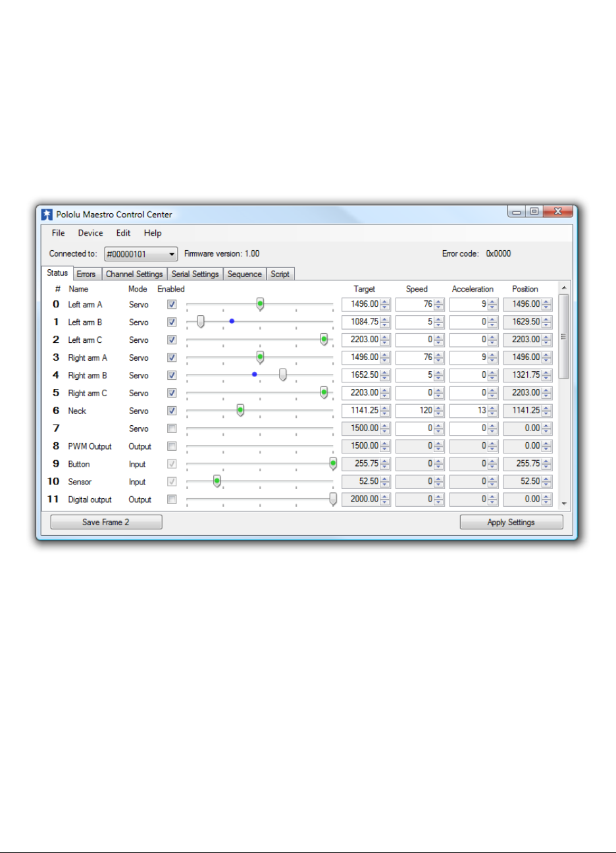Enable channel 7 checkbox

coord(172,429)
